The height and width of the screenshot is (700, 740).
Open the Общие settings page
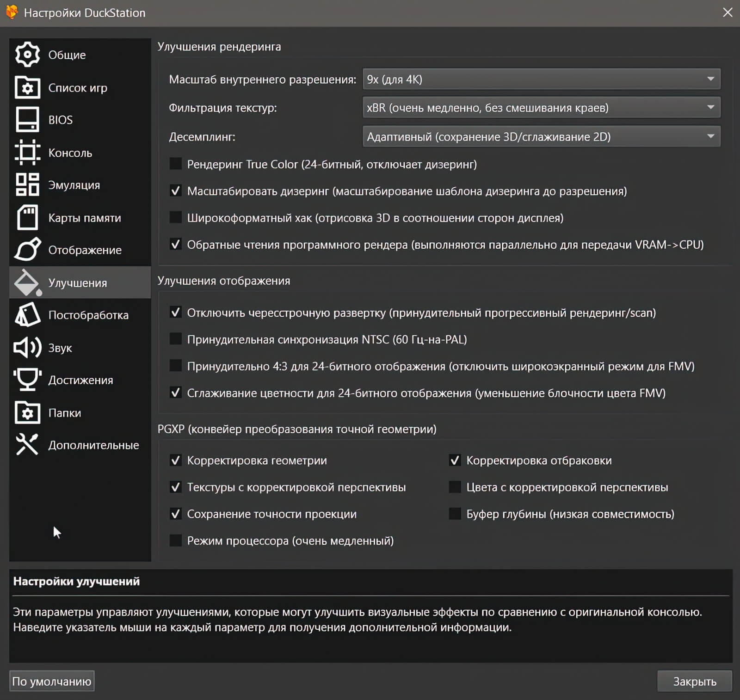(x=80, y=55)
